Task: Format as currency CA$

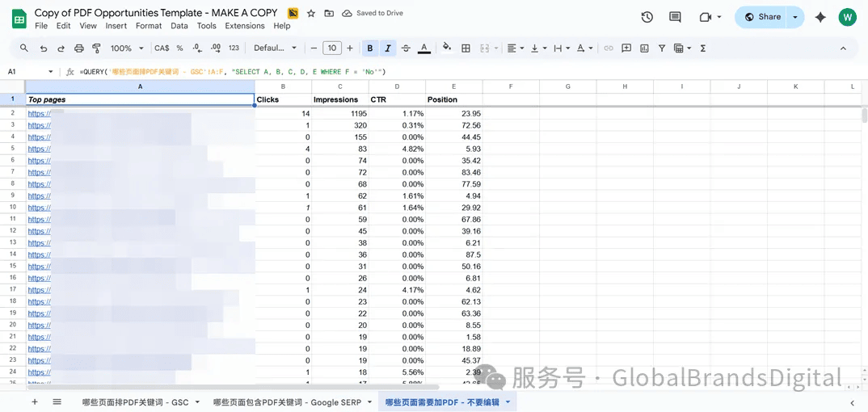Action: click(162, 48)
